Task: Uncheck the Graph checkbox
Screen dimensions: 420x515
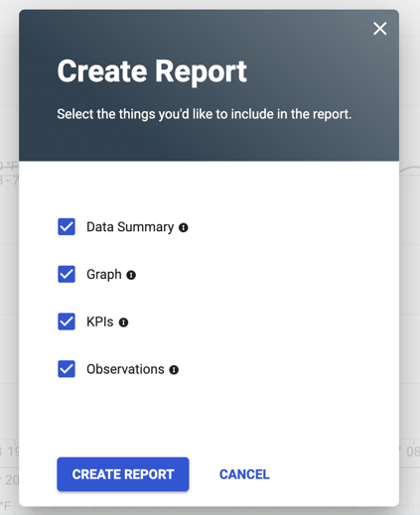Action: pos(67,274)
